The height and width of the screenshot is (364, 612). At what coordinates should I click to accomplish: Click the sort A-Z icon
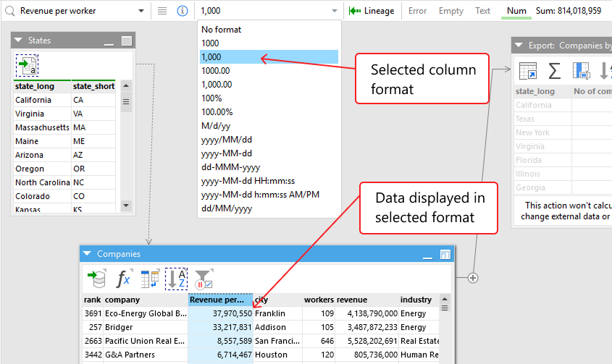[x=177, y=279]
